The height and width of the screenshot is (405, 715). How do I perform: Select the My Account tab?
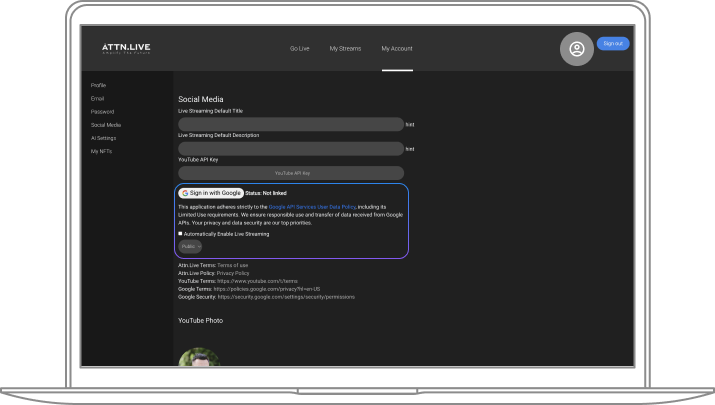point(397,48)
